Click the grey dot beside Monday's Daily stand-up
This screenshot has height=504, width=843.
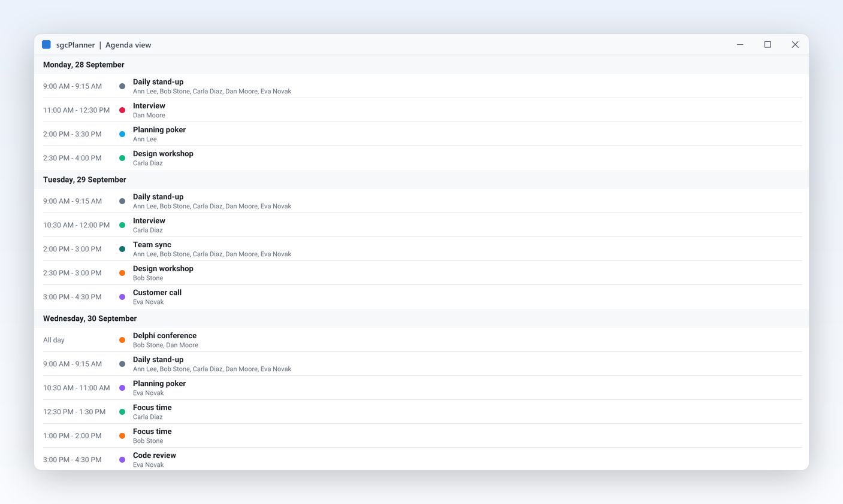coord(122,86)
